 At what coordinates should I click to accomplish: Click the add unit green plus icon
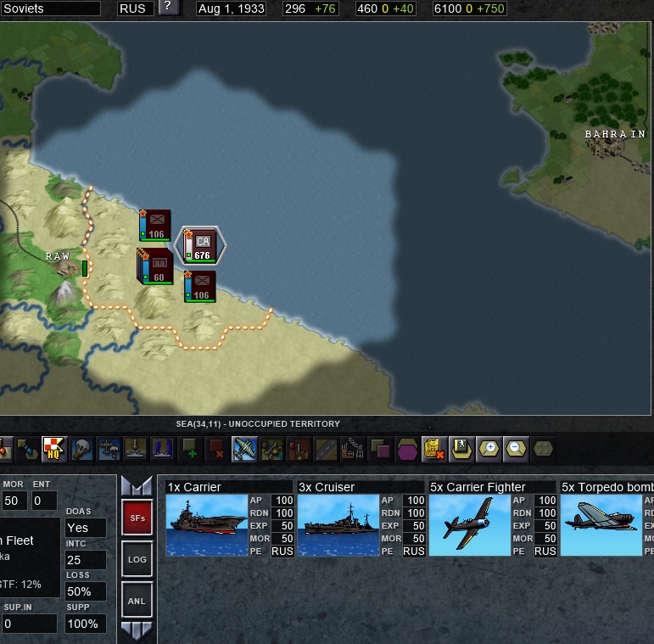click(190, 449)
